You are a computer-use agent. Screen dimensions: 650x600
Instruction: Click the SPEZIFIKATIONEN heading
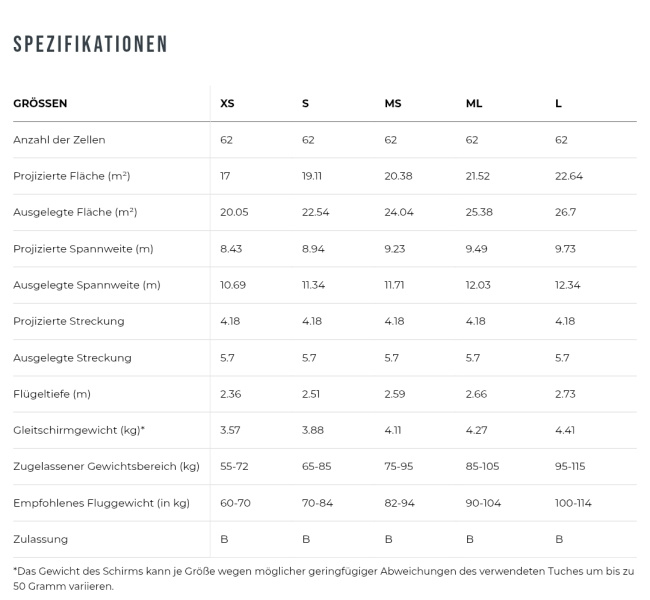pos(90,44)
